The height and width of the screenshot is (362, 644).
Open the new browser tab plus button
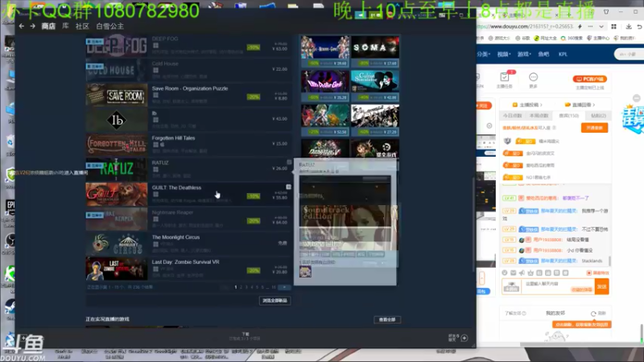(x=569, y=14)
